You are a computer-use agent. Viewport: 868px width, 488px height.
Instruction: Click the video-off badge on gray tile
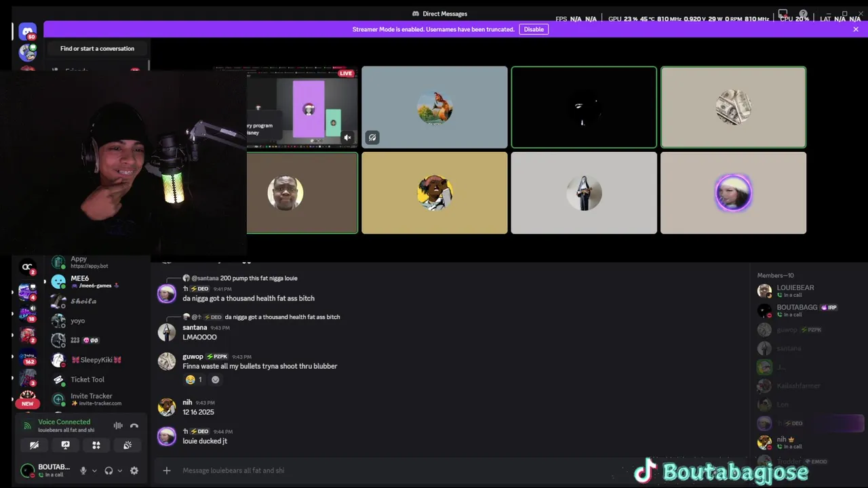click(372, 138)
